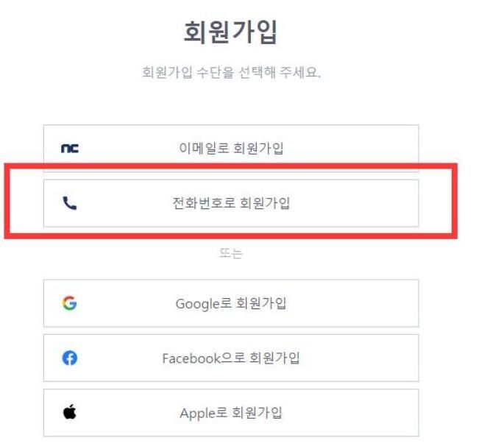Click the Google G logo

pyautogui.click(x=69, y=303)
